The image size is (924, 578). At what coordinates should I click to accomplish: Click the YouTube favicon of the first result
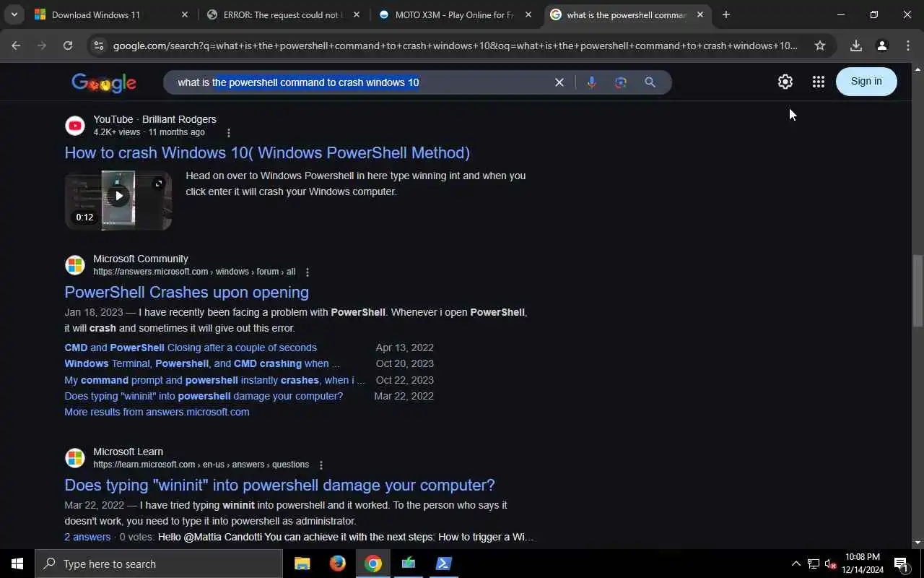75,126
